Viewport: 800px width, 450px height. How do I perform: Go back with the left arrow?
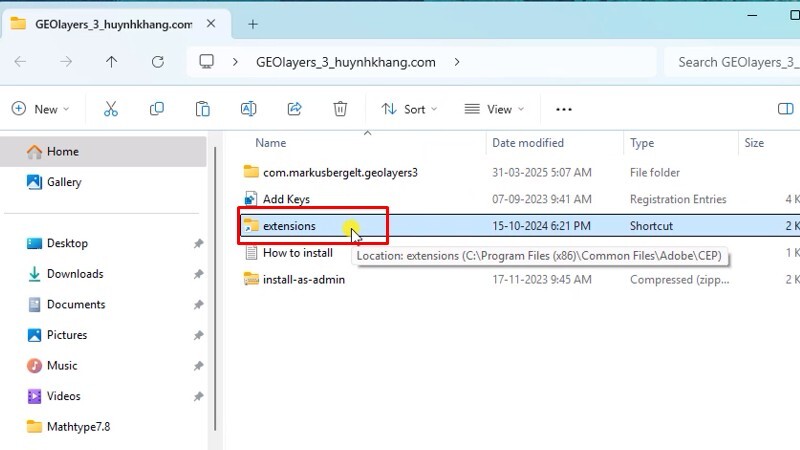(x=20, y=62)
